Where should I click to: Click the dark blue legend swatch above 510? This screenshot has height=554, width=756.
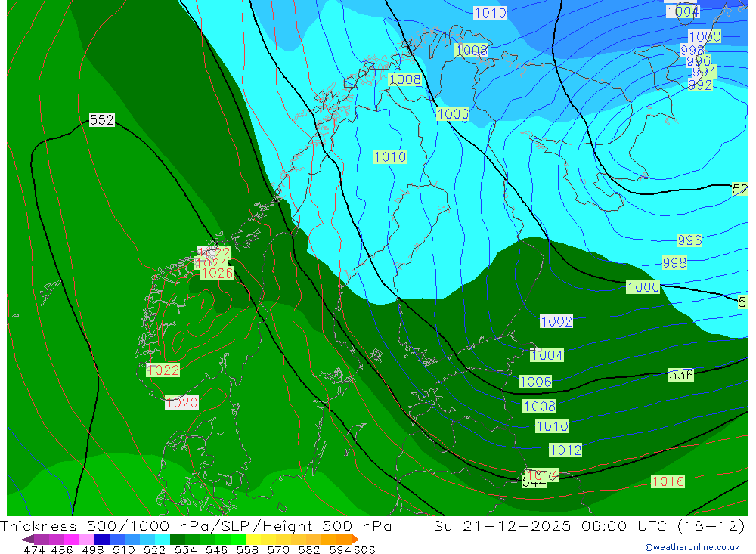tap(102, 539)
